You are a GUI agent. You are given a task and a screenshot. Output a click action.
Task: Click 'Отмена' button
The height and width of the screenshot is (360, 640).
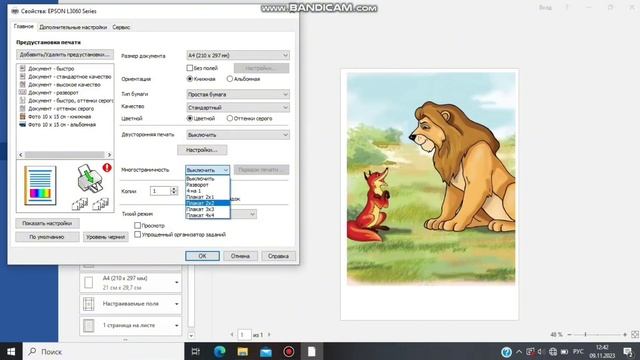240,256
